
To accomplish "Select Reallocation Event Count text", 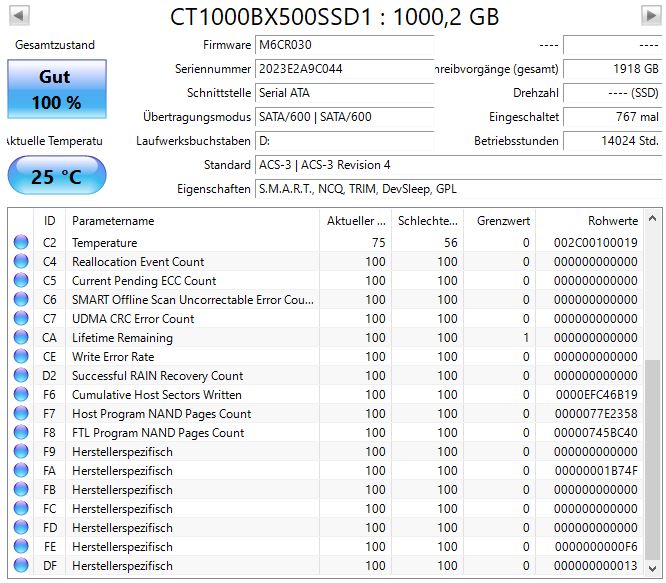I will tap(138, 262).
